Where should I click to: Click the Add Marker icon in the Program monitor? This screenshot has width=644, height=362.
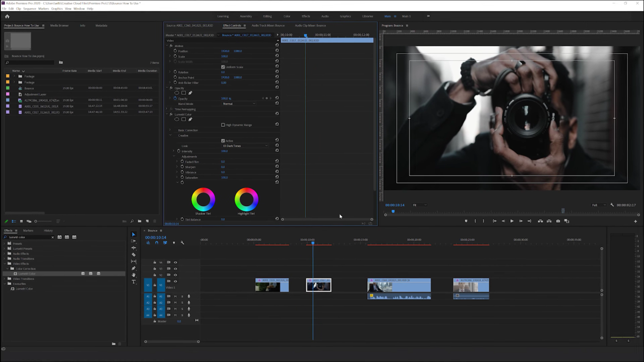click(466, 221)
